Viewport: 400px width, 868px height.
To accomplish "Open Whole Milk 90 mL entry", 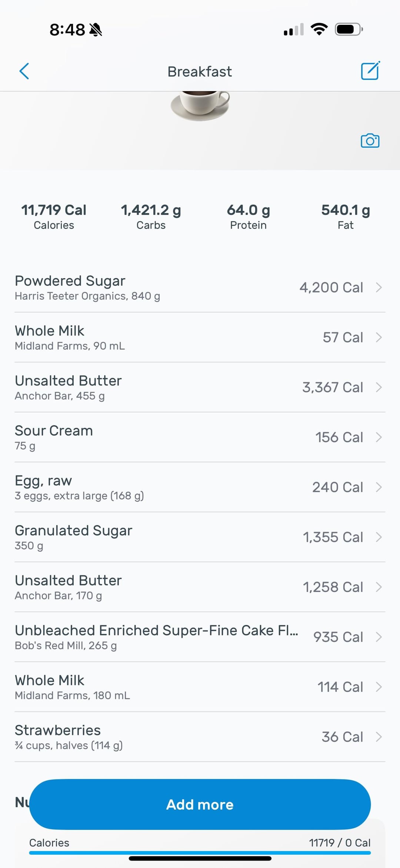I will pos(148,337).
